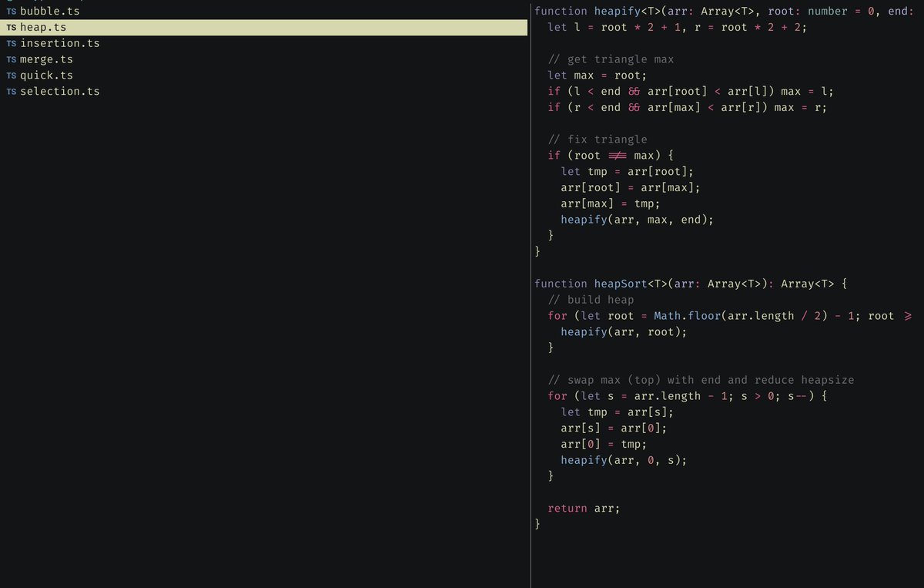The width and height of the screenshot is (924, 588).
Task: Click the 'arr[max] = tmp;' line
Action: [611, 203]
